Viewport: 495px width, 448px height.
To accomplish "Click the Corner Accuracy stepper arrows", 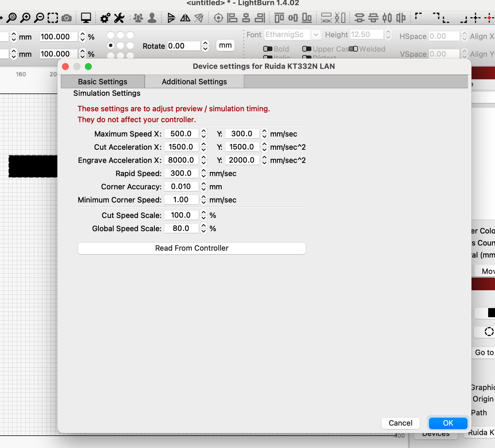I will 204,186.
